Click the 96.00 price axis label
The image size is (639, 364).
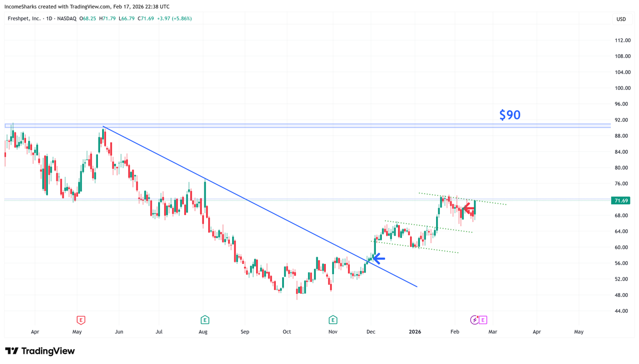tap(622, 104)
